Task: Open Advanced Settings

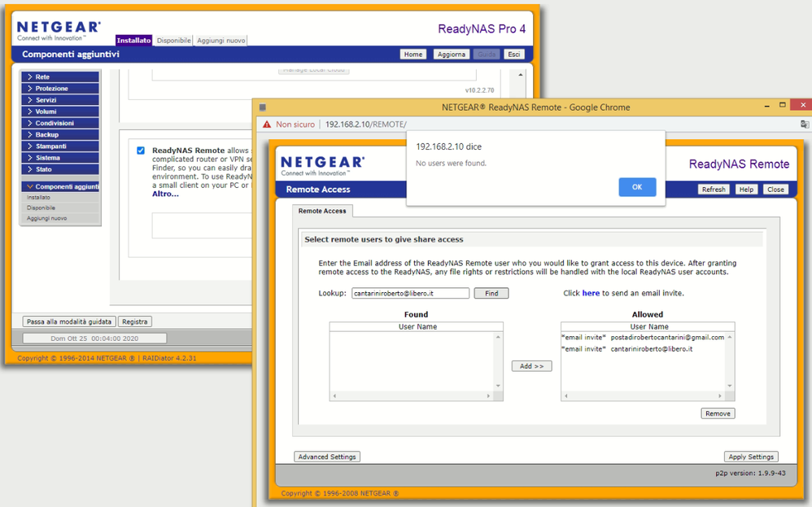Action: (x=327, y=457)
